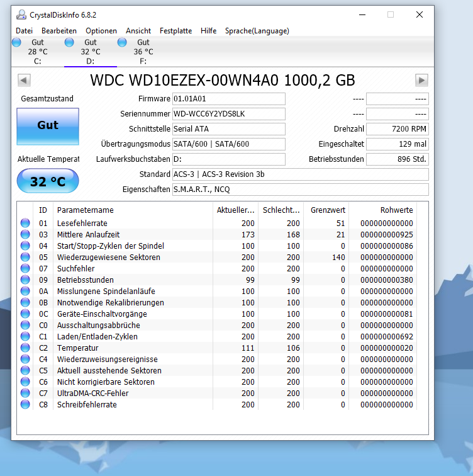Click status orb of Rekalibrierungen row
473x476 pixels.
coord(25,302)
